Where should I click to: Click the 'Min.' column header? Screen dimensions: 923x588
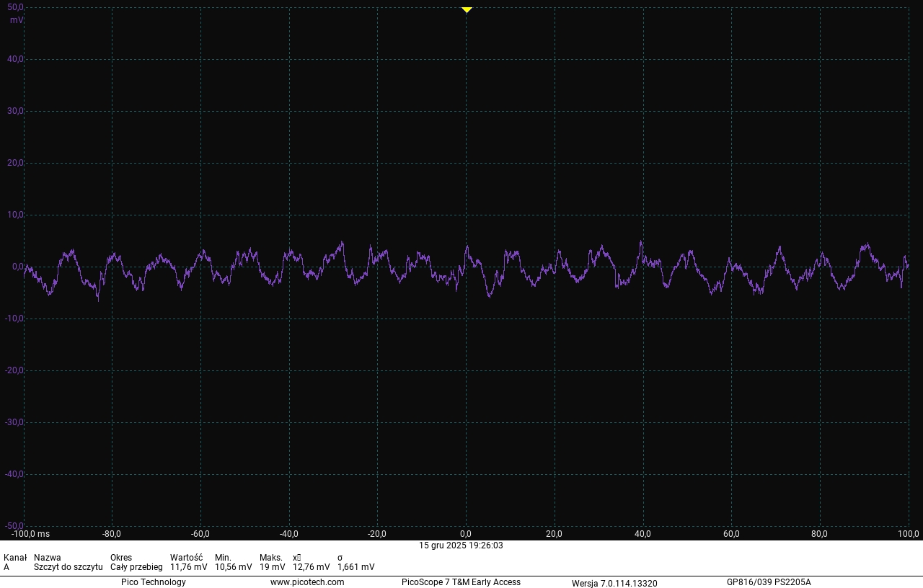[x=223, y=558]
